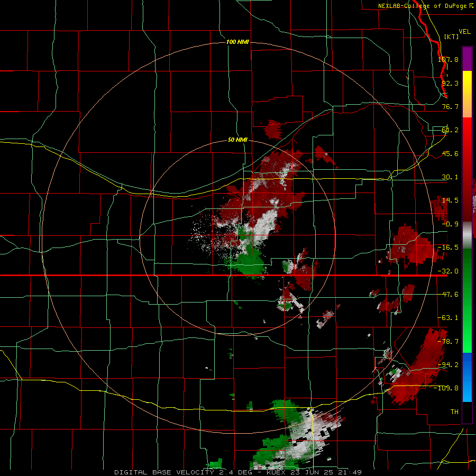476x476 pixels.
Task: Click the blue segment of the color bar
Action: pos(467,377)
